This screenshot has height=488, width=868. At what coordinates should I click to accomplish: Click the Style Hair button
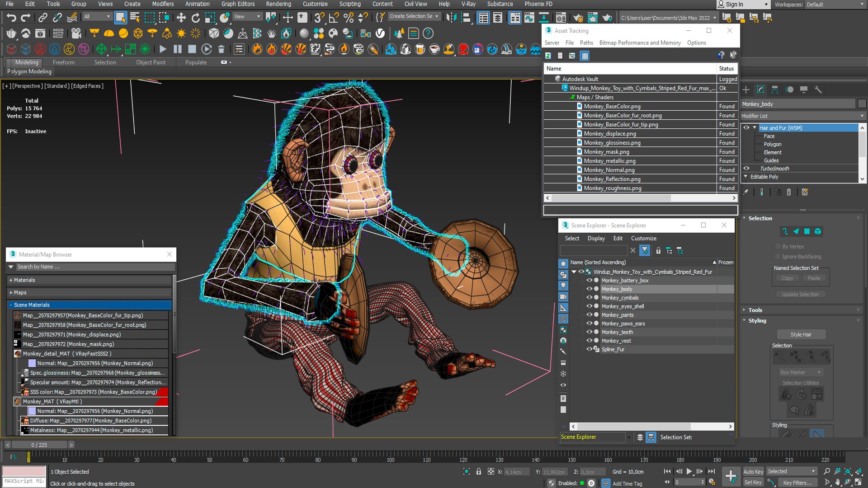point(801,334)
